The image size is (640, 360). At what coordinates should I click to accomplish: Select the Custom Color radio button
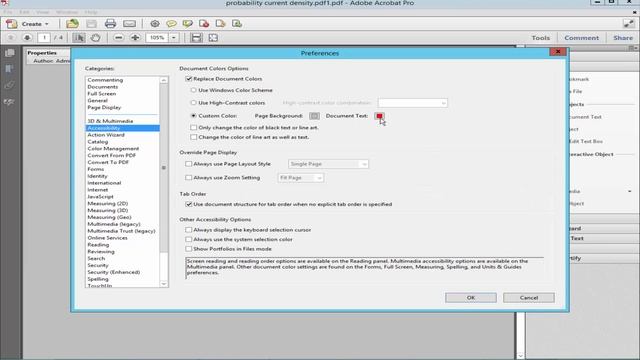[x=193, y=116]
